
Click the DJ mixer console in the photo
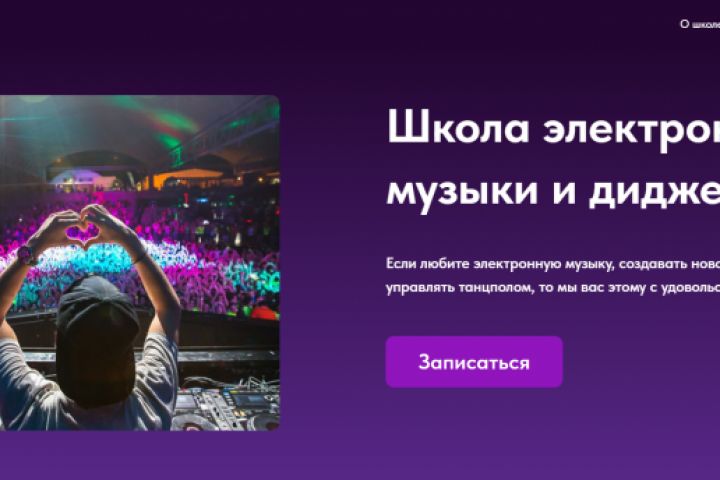(227, 404)
